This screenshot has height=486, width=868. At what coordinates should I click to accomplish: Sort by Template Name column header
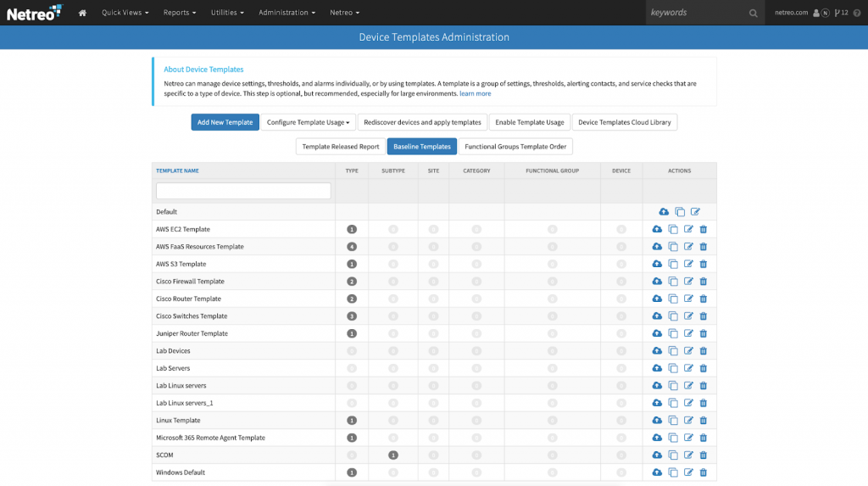coord(177,170)
